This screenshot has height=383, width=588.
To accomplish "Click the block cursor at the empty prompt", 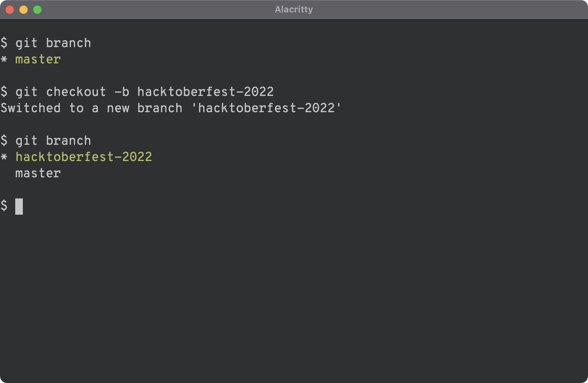I will (x=19, y=206).
